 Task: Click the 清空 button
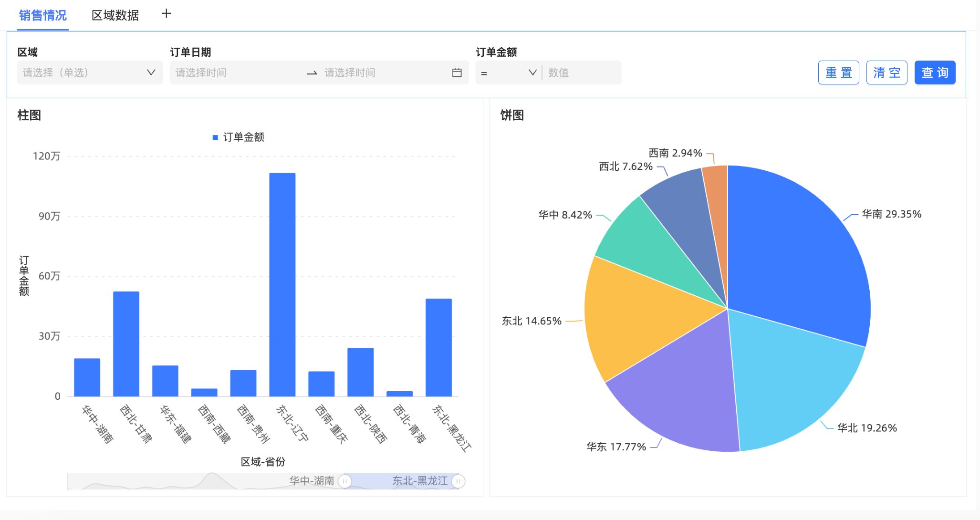coord(886,73)
